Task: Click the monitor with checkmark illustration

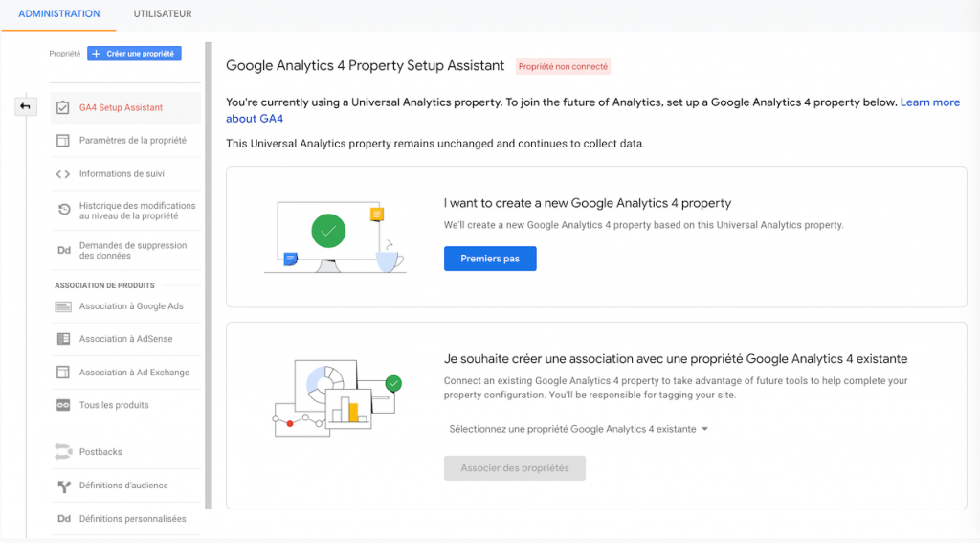Action: (x=335, y=237)
